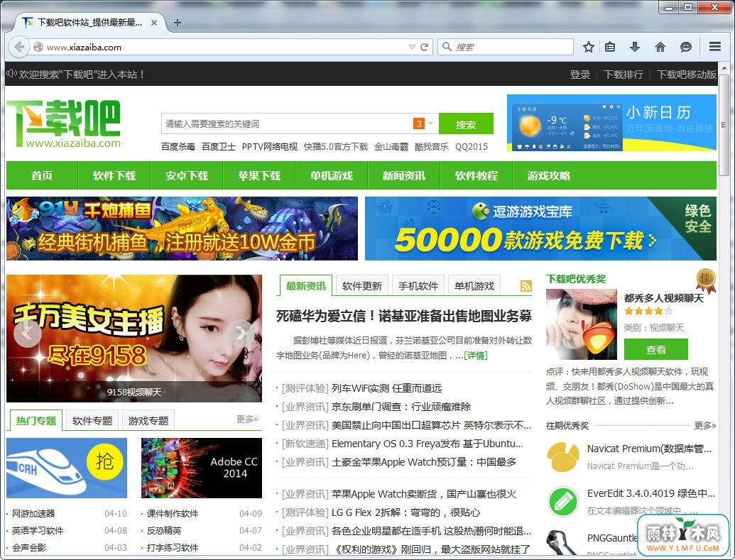
Task: Open 苹果下载 in the navigation bar
Action: [x=259, y=176]
